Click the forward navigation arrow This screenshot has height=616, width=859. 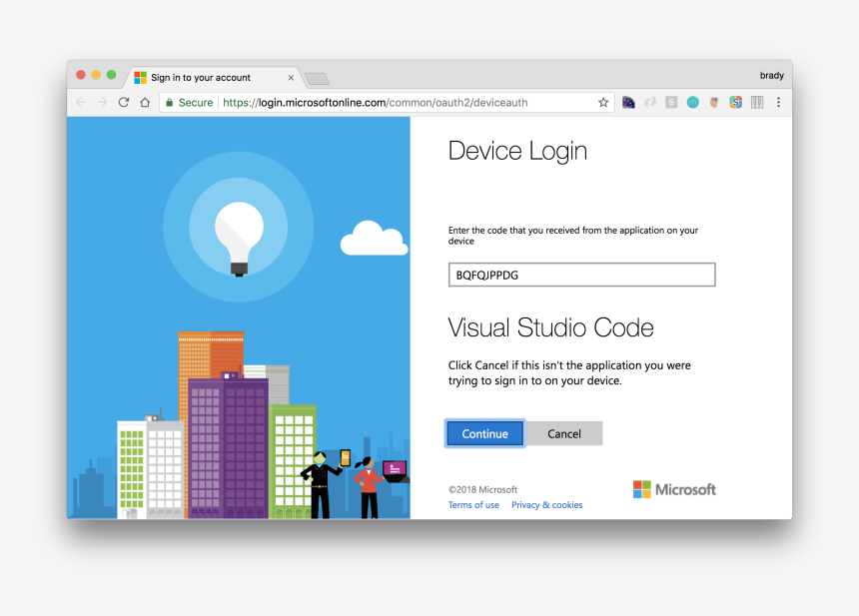tap(101, 102)
